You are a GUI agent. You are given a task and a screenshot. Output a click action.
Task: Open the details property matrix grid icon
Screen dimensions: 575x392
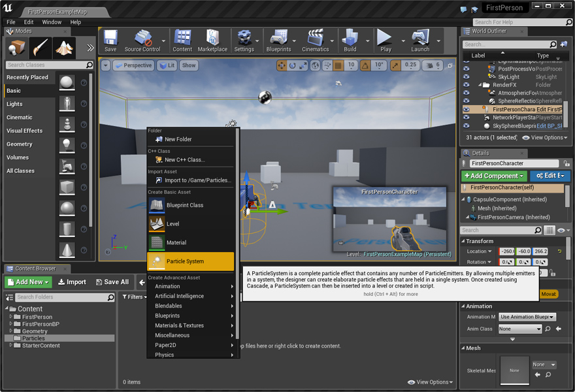(x=550, y=230)
